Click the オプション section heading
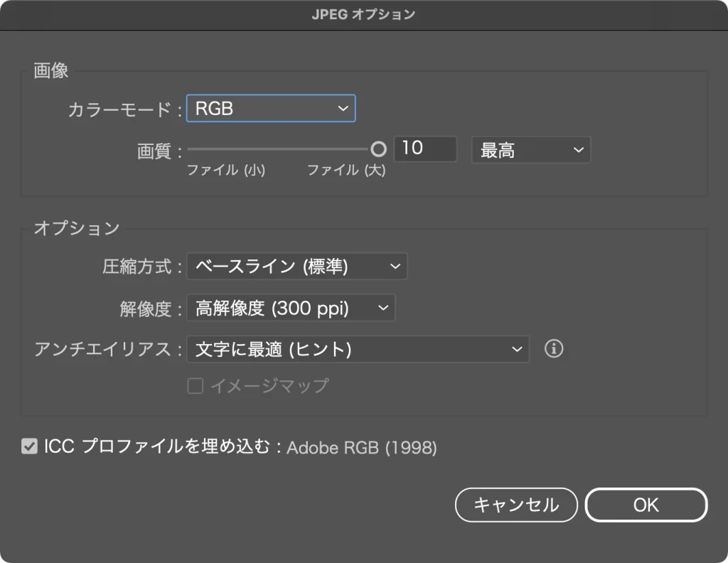 [77, 228]
